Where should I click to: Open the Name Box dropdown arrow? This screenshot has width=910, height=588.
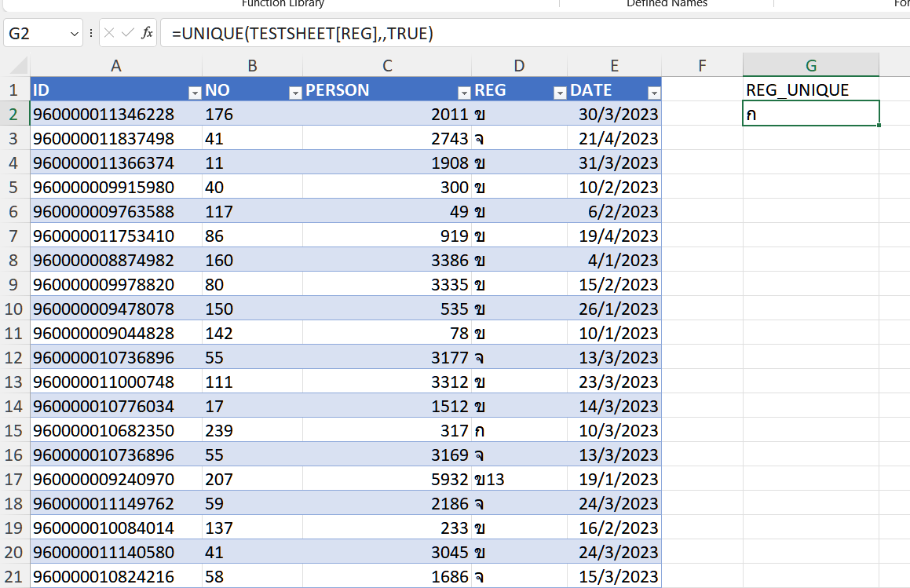point(75,34)
